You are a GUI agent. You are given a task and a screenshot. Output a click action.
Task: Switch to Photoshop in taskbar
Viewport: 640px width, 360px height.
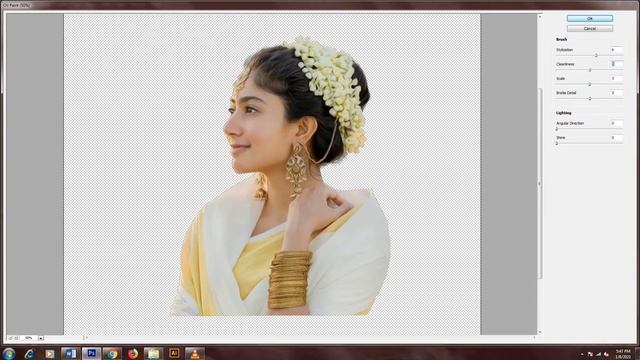(91, 353)
